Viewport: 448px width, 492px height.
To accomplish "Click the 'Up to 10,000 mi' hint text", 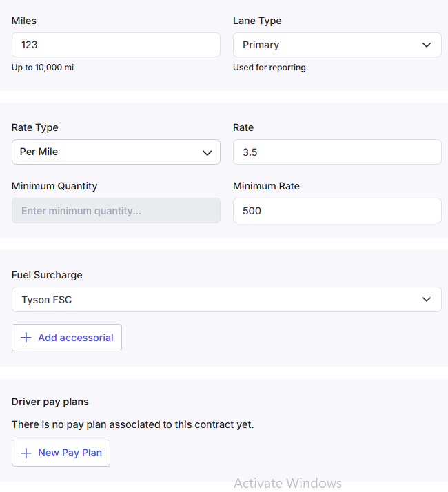I will (x=43, y=68).
